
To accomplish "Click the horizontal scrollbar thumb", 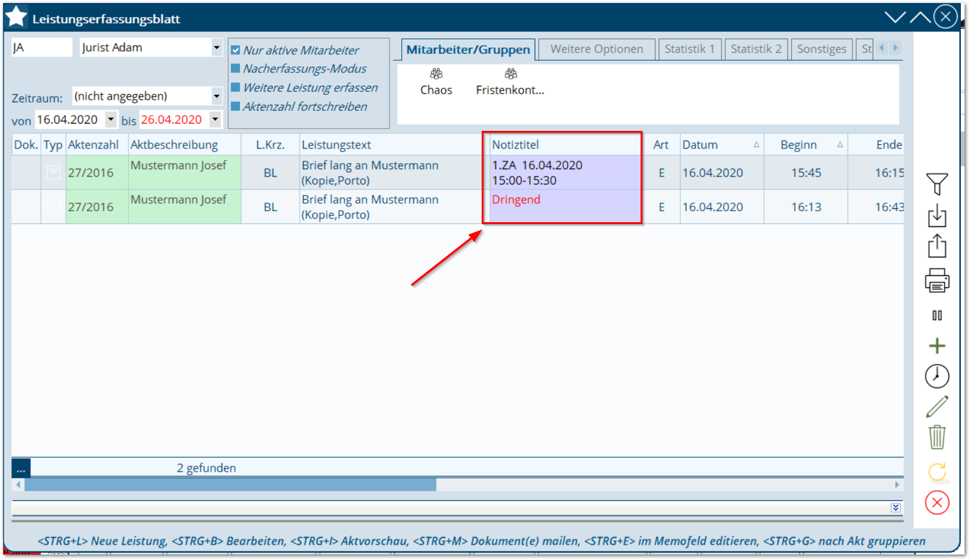I will (230, 485).
